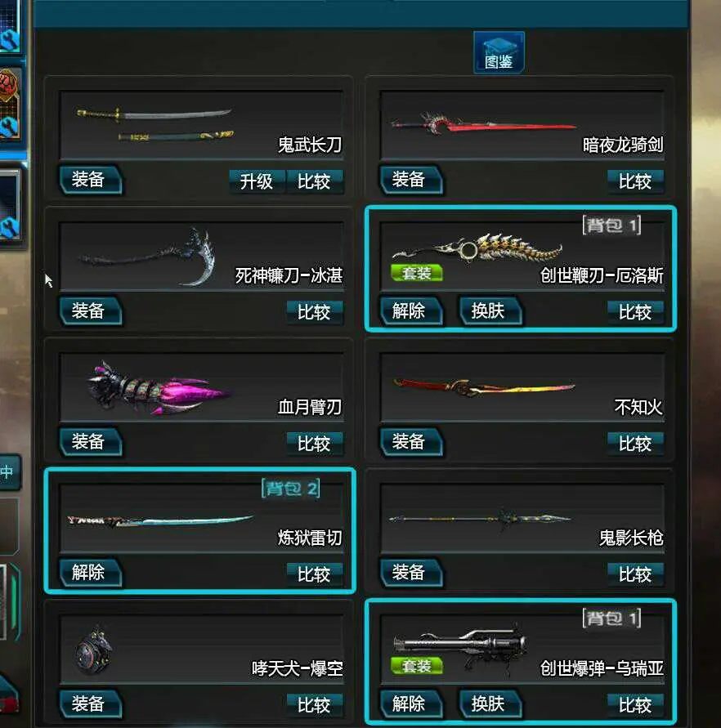Image resolution: width=721 pixels, height=728 pixels.
Task: Compare the 鬼影长枪 spear
Action: pyautogui.click(x=635, y=574)
